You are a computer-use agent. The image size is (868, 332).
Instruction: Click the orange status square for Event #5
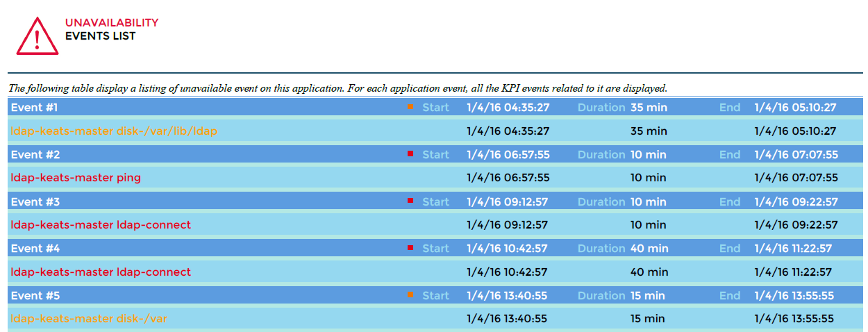[410, 294]
